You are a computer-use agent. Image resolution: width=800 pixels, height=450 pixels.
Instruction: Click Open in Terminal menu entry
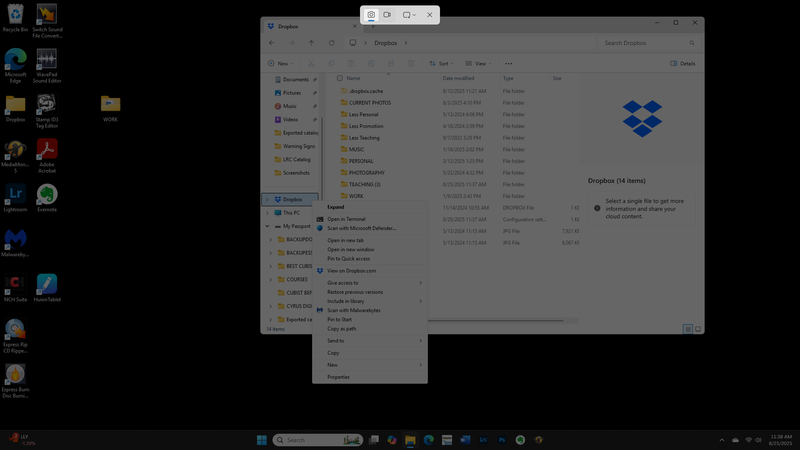pos(346,219)
